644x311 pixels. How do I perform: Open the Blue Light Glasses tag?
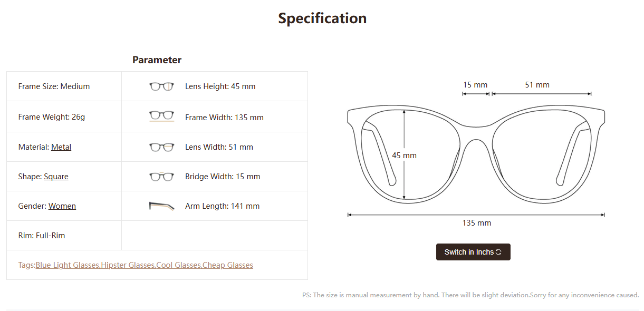coord(68,265)
